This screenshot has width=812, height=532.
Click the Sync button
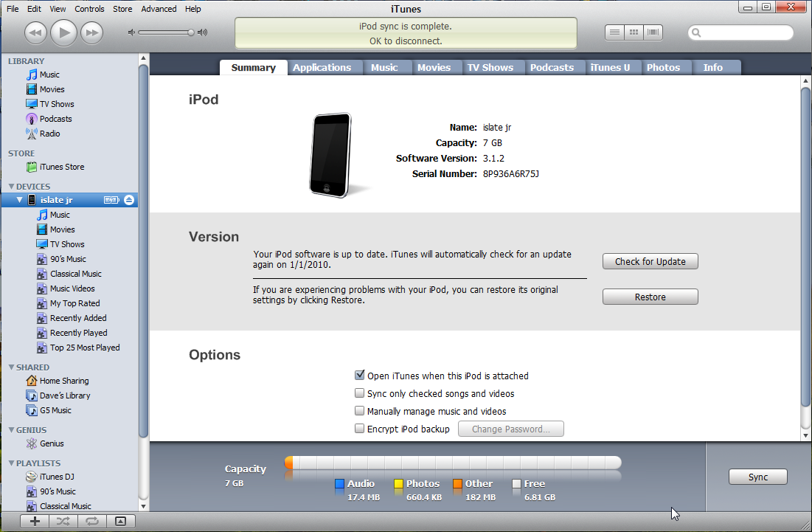coord(758,477)
